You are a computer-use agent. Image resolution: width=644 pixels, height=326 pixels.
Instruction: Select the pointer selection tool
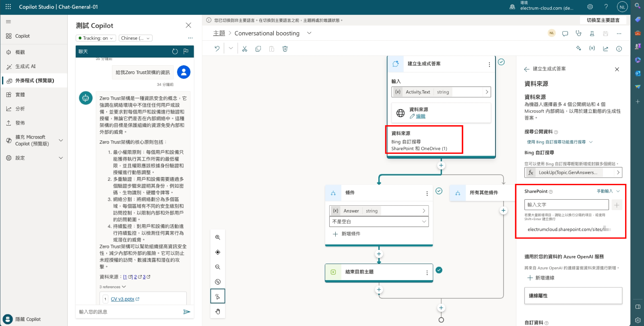tap(218, 296)
